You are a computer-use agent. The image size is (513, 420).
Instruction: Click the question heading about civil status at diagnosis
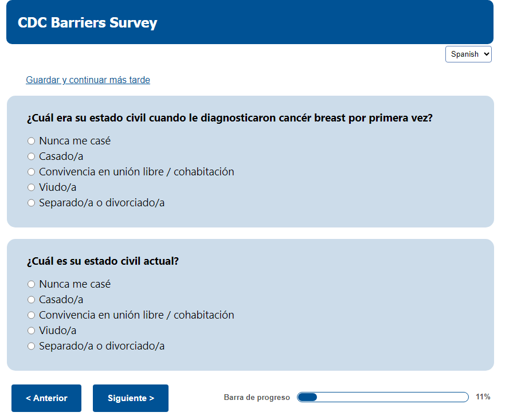tap(229, 118)
